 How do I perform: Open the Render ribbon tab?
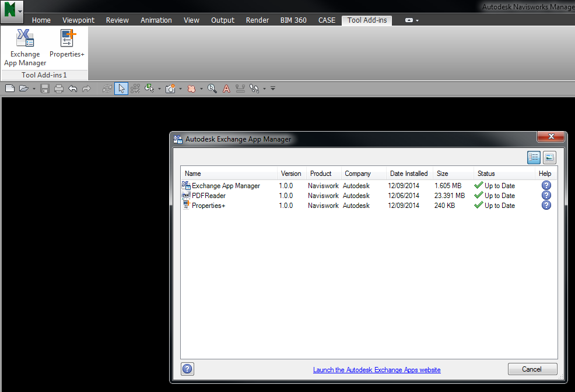(x=257, y=20)
